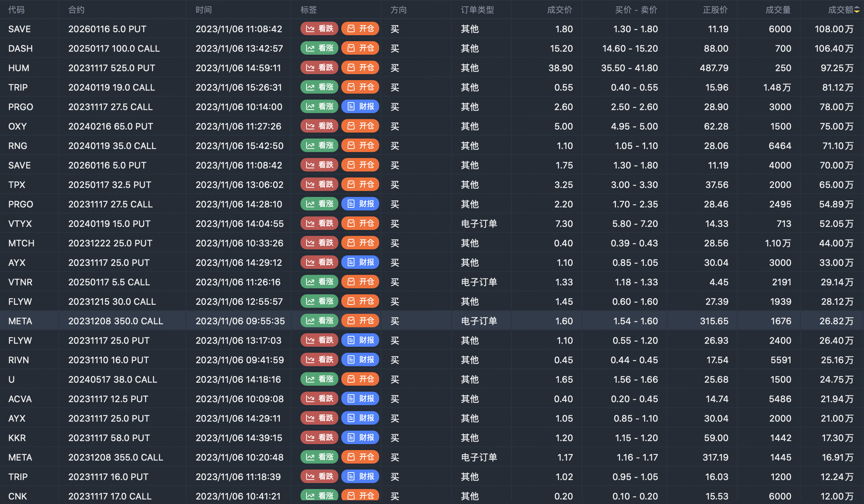This screenshot has height=504, width=864.
Task: Select the KKR ticker cell
Action: (17, 438)
